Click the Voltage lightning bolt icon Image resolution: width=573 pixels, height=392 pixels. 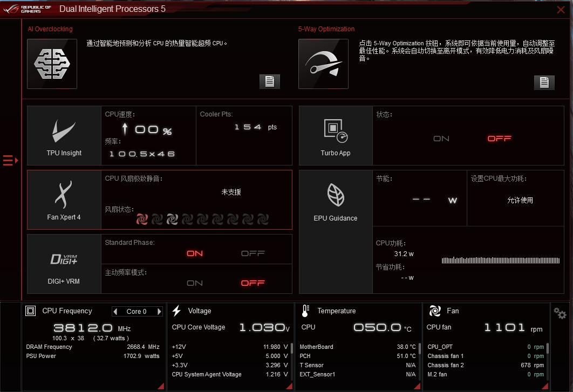pyautogui.click(x=177, y=311)
